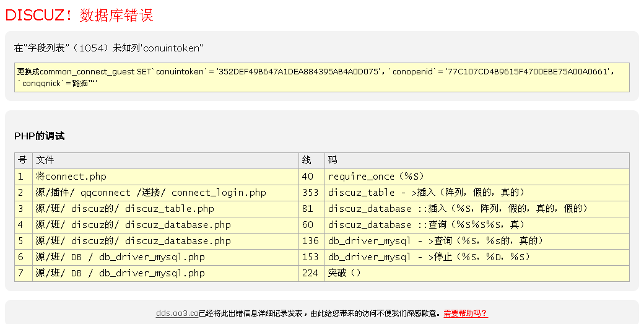Screen dimensions: 644x324
Task: Click the DISCUZ! 数据库错误 heading
Action: tap(79, 15)
